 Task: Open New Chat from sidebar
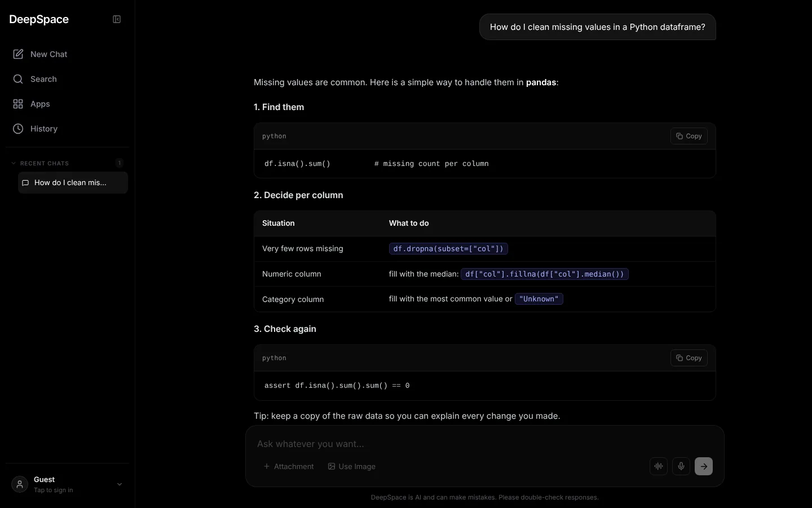point(68,54)
